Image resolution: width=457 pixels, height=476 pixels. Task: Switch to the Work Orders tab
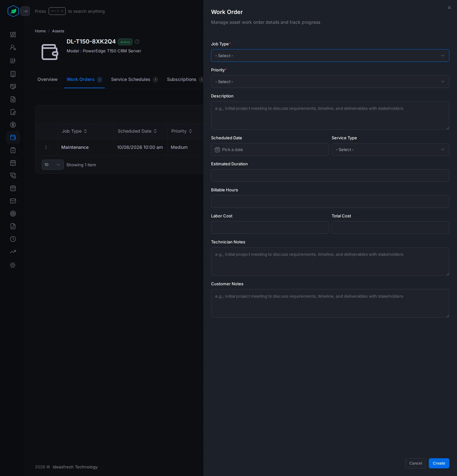tap(84, 79)
